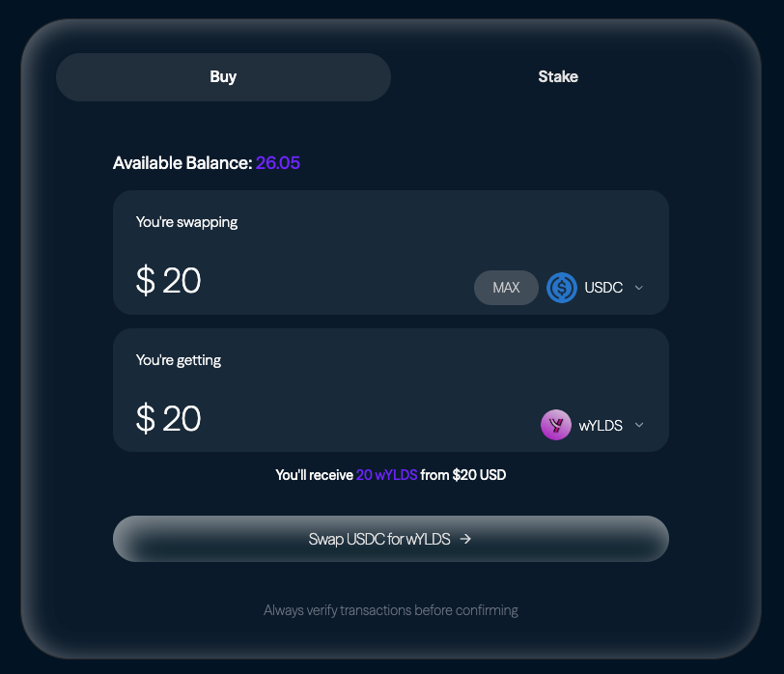Click the purple 26.05 balance value
Viewport: 784px width, 674px height.
coord(278,163)
